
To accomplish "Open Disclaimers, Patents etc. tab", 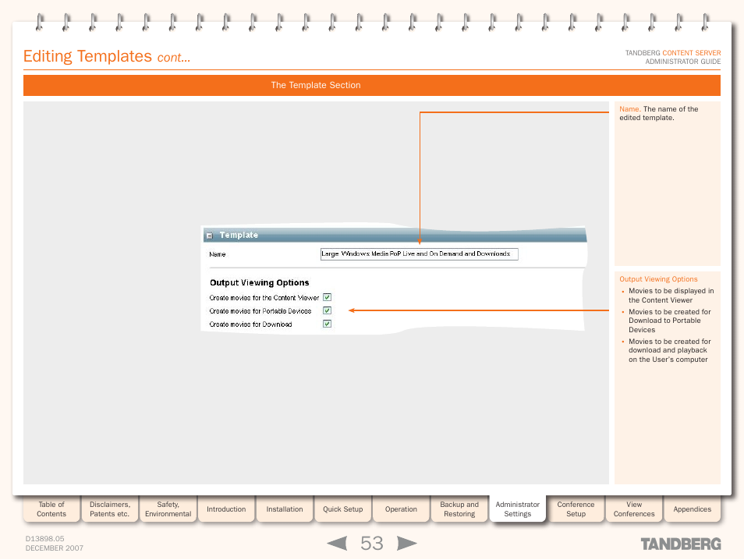I will 110,509.
